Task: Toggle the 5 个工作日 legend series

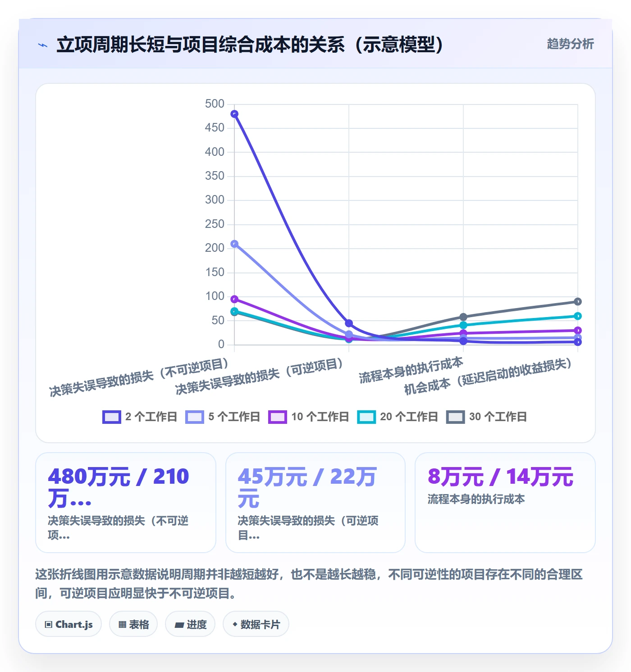Action: pyautogui.click(x=223, y=417)
